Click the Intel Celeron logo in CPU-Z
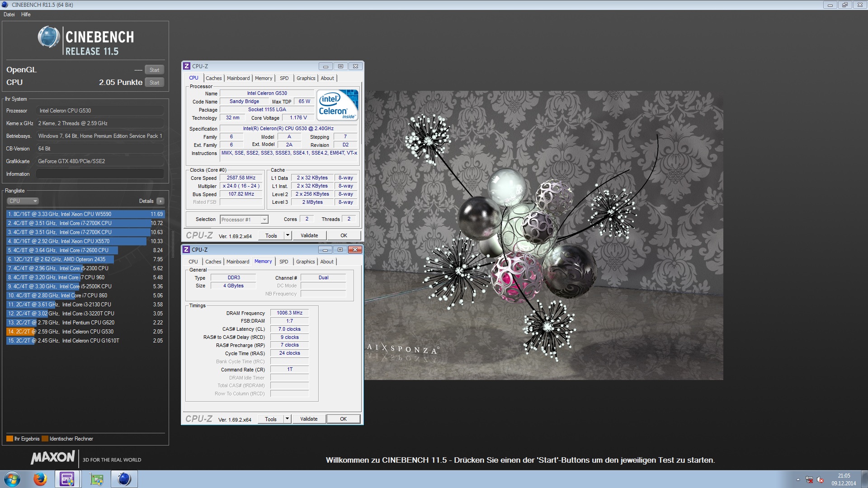 337,105
